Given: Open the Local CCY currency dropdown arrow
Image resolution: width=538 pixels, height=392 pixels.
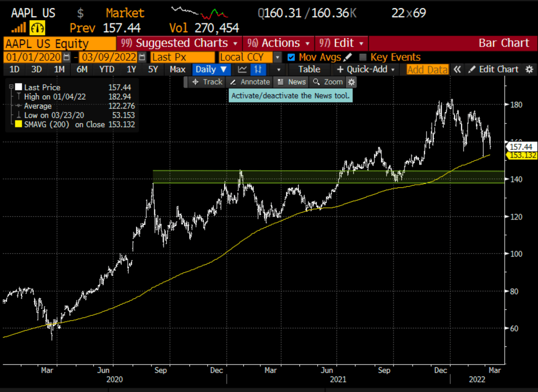Looking at the screenshot, I should [x=277, y=57].
